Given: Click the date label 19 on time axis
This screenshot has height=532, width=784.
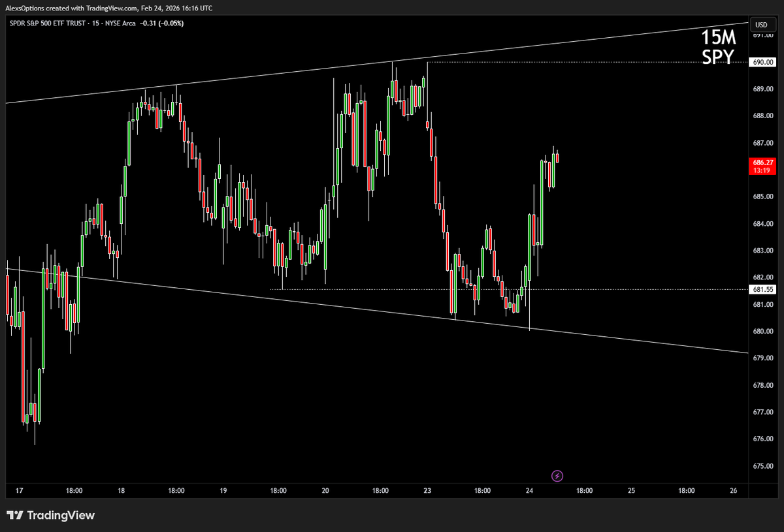Looking at the screenshot, I should coord(223,491).
